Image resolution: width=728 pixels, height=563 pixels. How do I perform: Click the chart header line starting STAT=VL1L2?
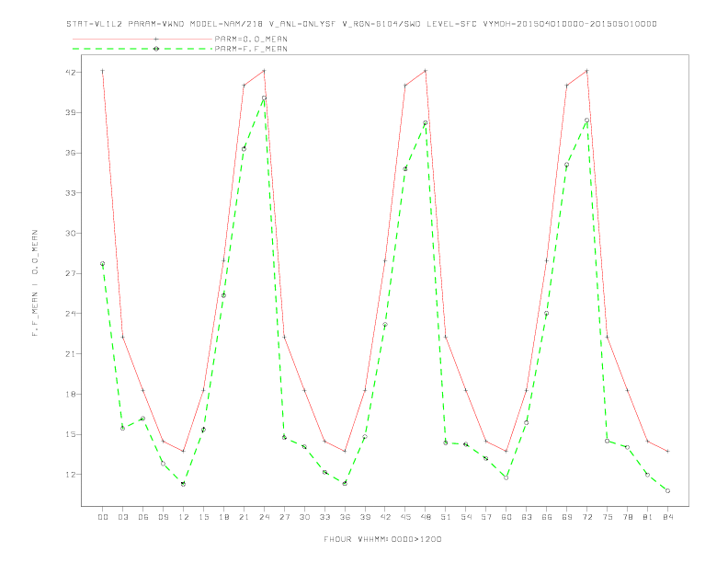point(361,24)
